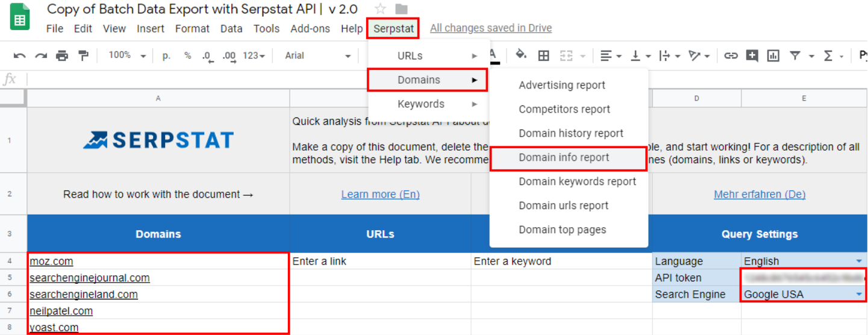
Task: Follow the Mehr erfahren (De) link
Action: click(x=760, y=194)
